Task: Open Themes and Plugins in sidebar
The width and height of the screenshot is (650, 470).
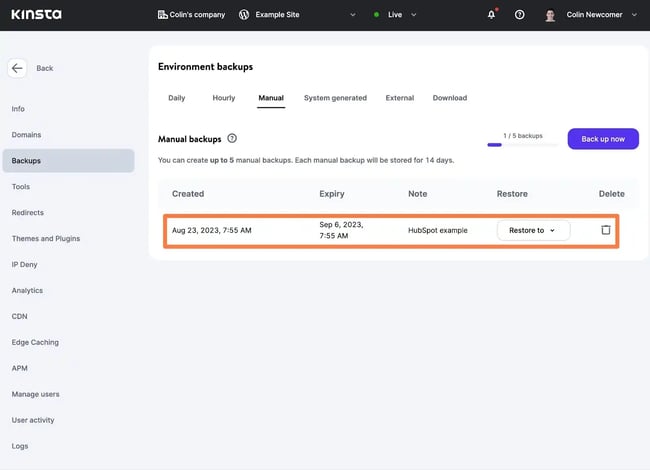Action: (46, 238)
